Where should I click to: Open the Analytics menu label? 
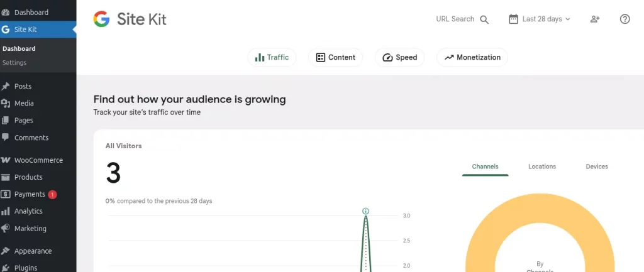coord(28,211)
